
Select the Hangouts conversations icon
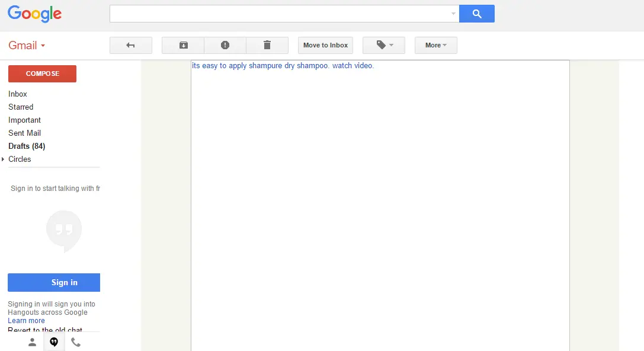(x=54, y=342)
